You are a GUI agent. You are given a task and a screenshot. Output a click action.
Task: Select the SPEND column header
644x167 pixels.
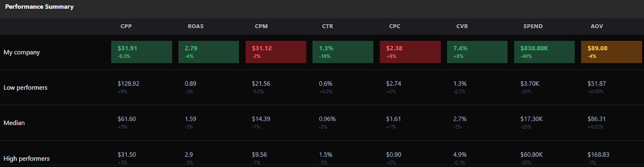coord(533,26)
